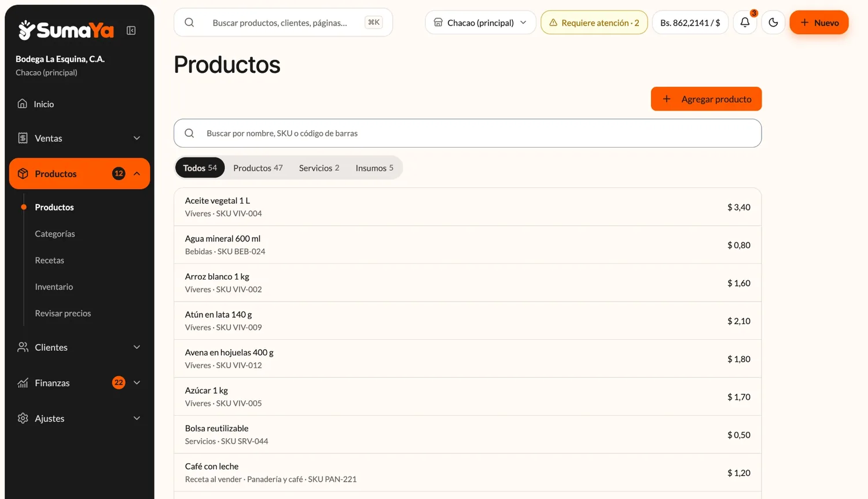
Task: Open notifications bell icon
Action: [x=745, y=23]
